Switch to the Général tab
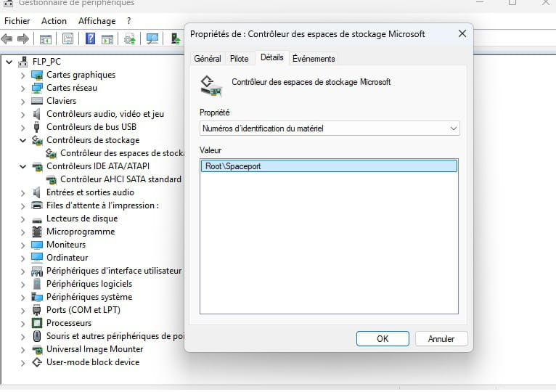The height and width of the screenshot is (392, 556). [208, 59]
